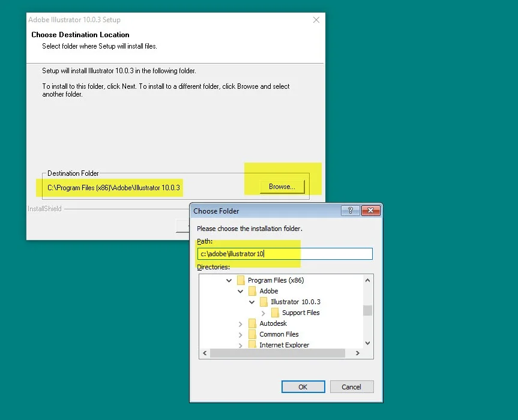The height and width of the screenshot is (420, 518).
Task: Click the directory list scroll down arrow
Action: click(x=368, y=343)
